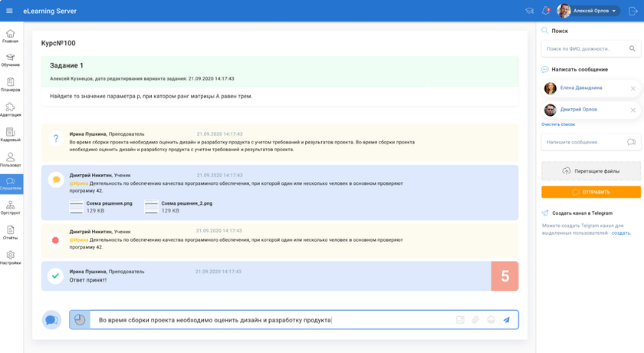This screenshot has width=644, height=353.
Task: Click the Очистить список link
Action: [x=557, y=124]
